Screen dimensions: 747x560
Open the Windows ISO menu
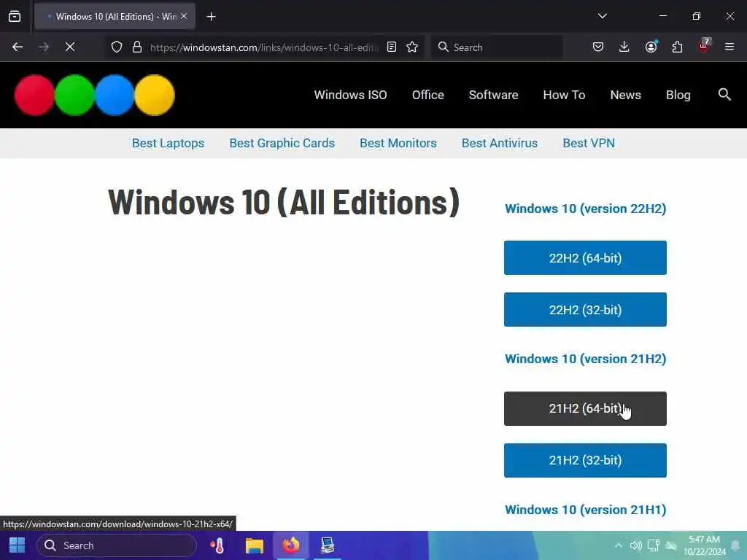pyautogui.click(x=350, y=95)
